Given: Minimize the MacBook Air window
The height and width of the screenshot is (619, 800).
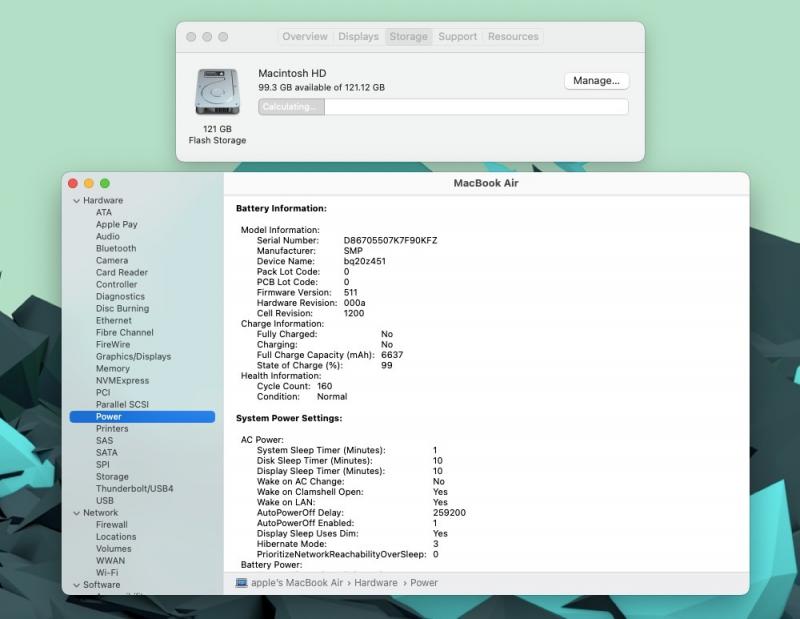Looking at the screenshot, I should tap(89, 183).
